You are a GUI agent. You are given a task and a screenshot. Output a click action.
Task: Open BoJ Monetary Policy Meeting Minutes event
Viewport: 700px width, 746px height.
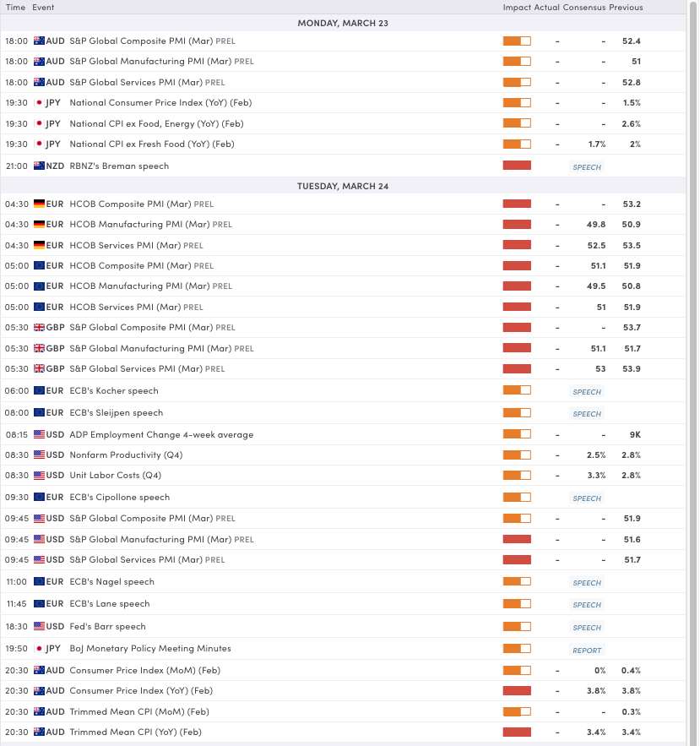(150, 649)
